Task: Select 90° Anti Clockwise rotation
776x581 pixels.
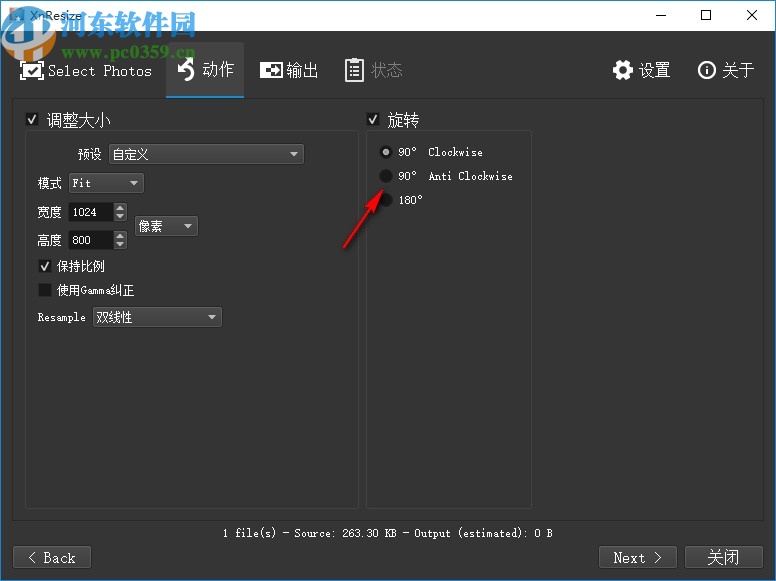Action: (386, 176)
